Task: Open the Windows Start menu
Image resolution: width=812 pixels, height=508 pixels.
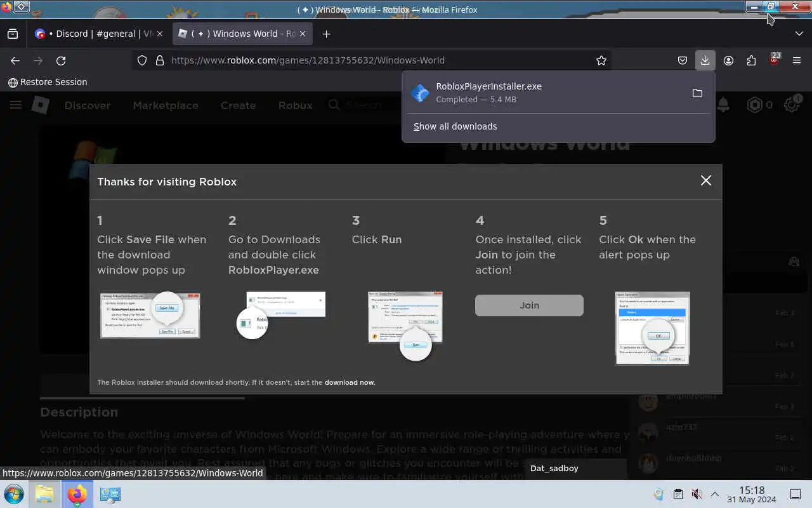Action: pyautogui.click(x=13, y=494)
